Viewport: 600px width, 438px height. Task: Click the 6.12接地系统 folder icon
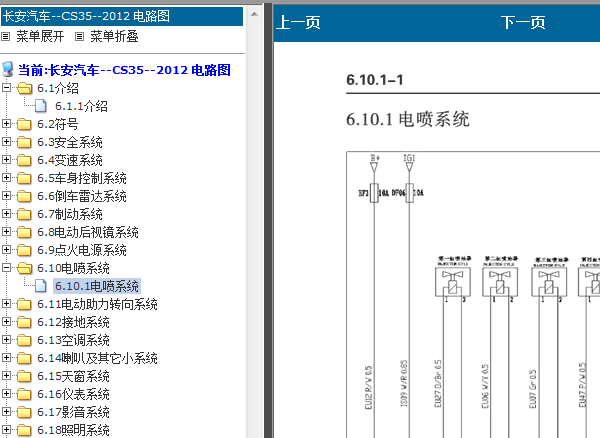click(24, 322)
